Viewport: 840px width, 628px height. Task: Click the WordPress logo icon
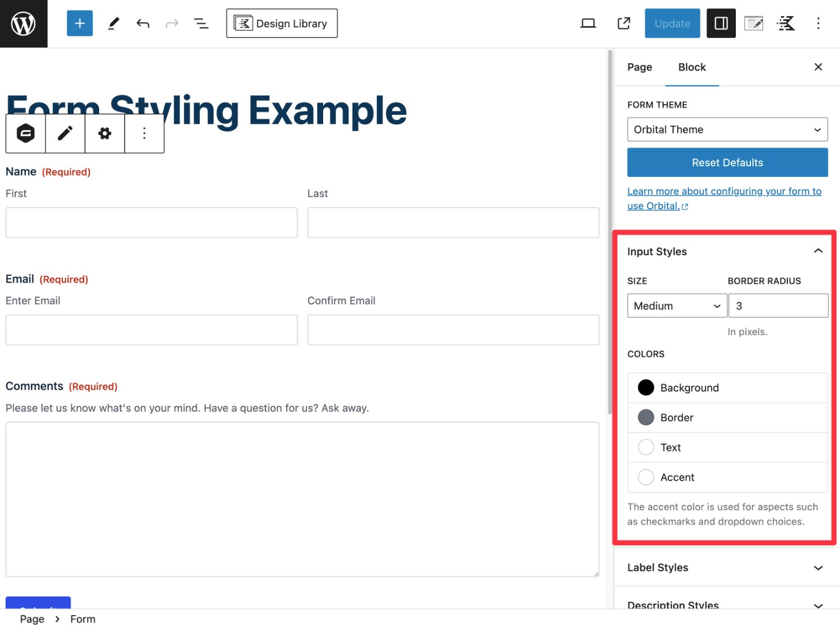click(24, 24)
